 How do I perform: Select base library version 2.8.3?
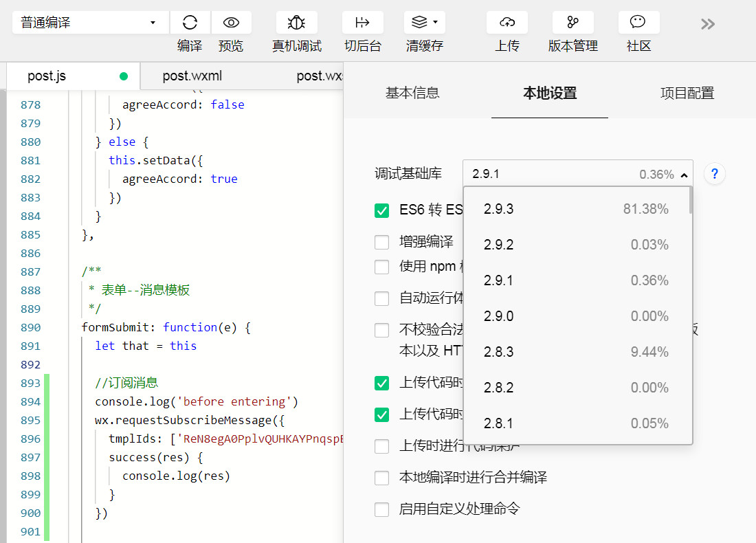(x=576, y=352)
